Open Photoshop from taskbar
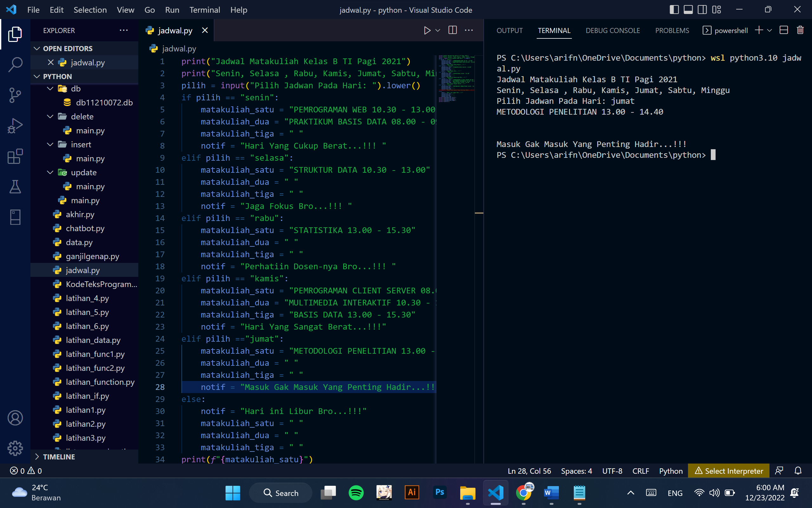Image resolution: width=812 pixels, height=508 pixels. 440,493
